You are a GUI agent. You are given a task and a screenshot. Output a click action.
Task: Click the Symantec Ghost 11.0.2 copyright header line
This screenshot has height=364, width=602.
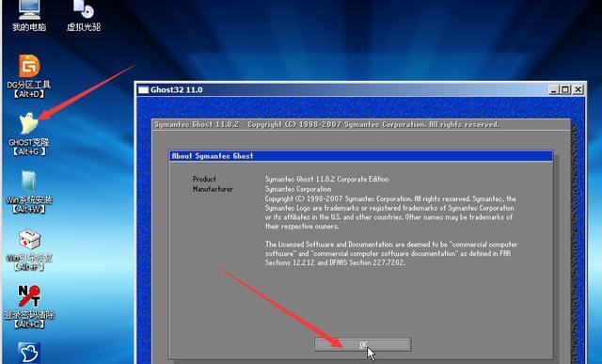click(x=326, y=124)
